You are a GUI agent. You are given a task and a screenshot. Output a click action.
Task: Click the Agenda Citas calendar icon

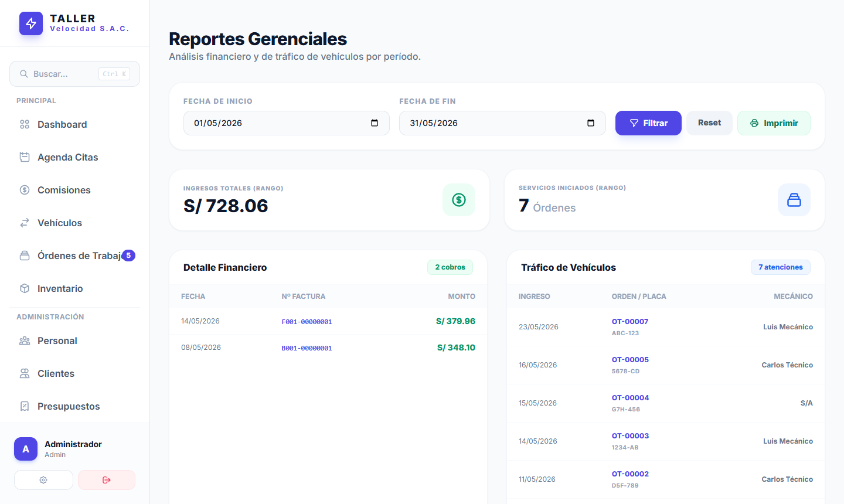tap(25, 157)
